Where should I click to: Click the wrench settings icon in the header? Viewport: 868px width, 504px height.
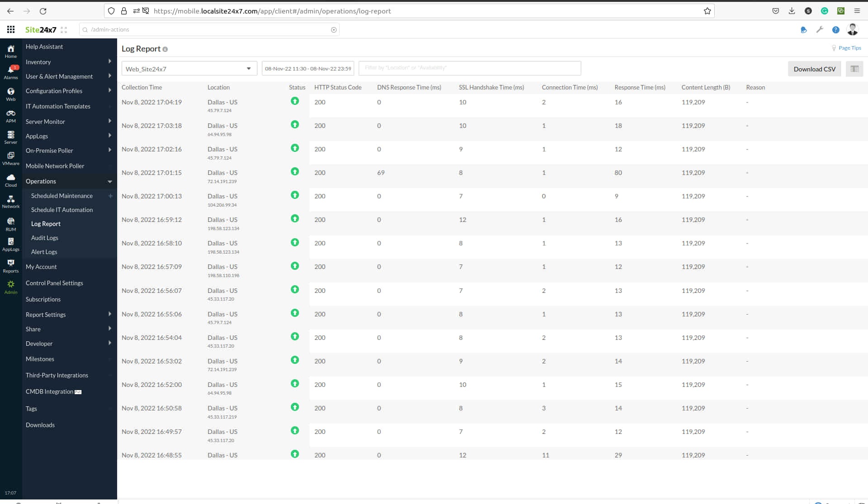(x=820, y=29)
